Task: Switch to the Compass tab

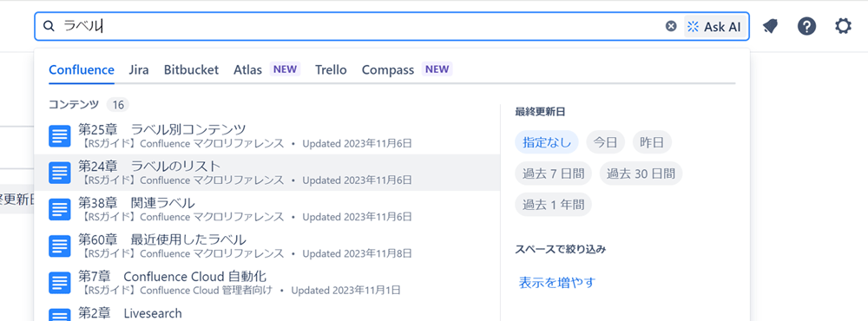Action: (x=387, y=70)
